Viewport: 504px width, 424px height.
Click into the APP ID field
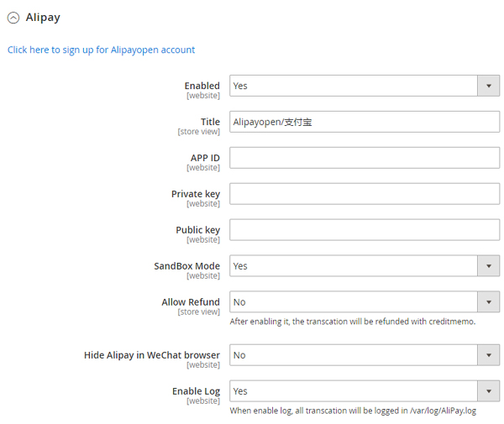tap(364, 158)
